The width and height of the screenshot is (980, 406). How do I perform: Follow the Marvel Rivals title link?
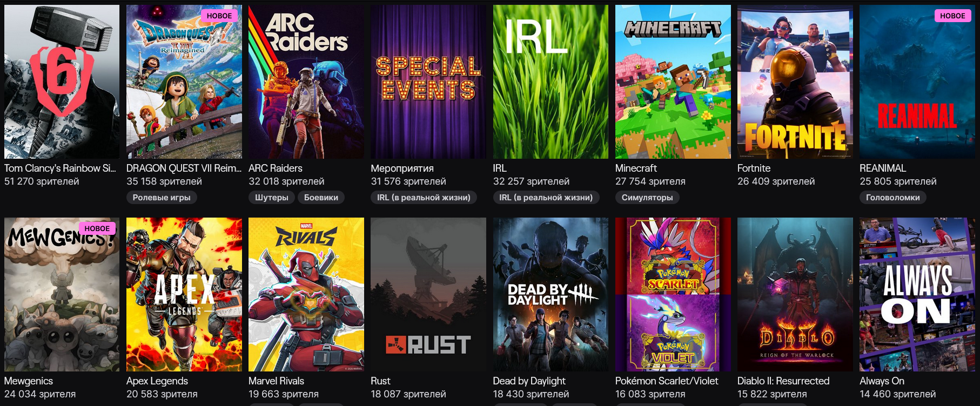(276, 381)
